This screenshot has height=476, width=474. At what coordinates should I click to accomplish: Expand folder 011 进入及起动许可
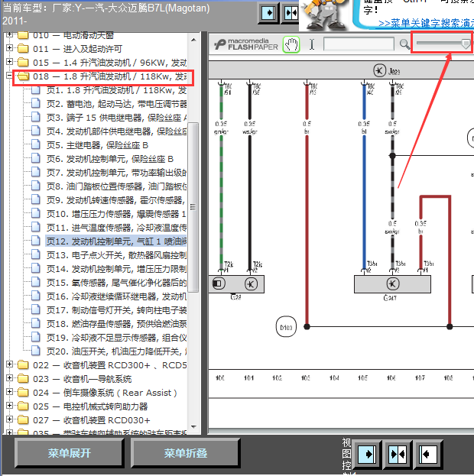(x=9, y=48)
